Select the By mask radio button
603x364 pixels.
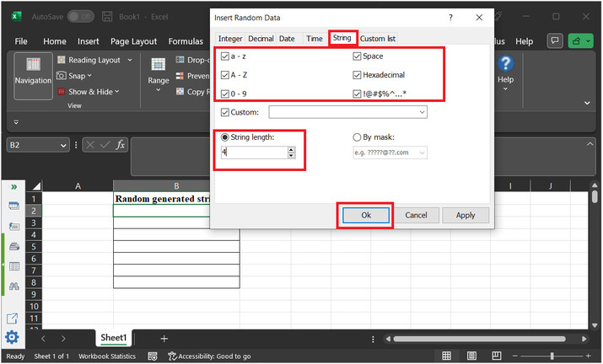click(x=357, y=137)
